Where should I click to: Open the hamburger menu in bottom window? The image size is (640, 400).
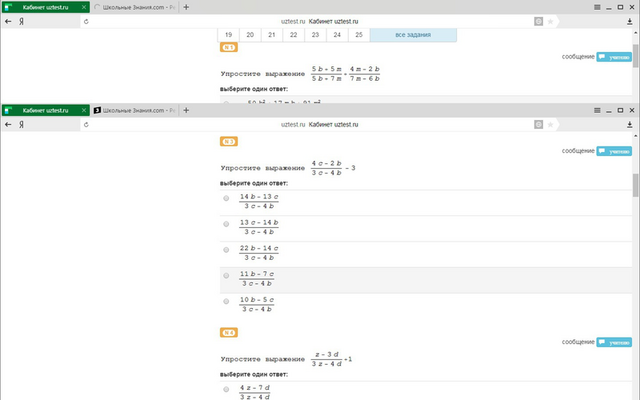point(597,110)
